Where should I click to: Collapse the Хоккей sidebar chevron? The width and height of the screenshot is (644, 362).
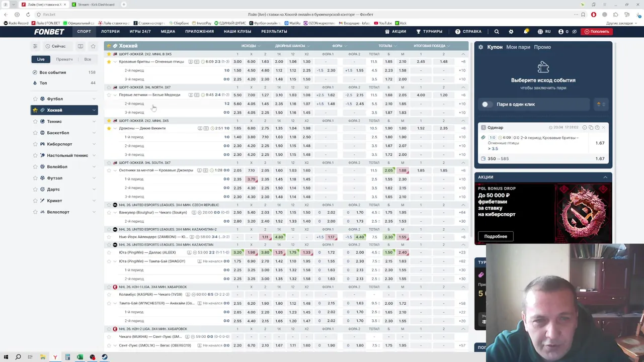pos(94,110)
